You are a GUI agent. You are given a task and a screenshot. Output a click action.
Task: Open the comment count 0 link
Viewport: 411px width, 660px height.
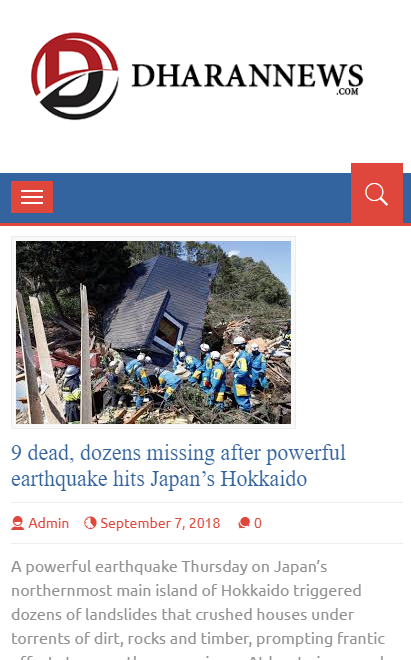258,523
